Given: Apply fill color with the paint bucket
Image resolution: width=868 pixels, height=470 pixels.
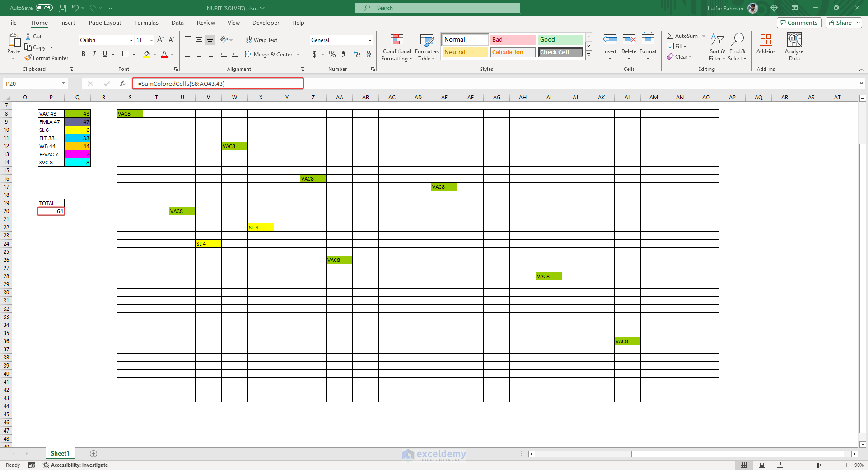Looking at the screenshot, I should pos(147,54).
